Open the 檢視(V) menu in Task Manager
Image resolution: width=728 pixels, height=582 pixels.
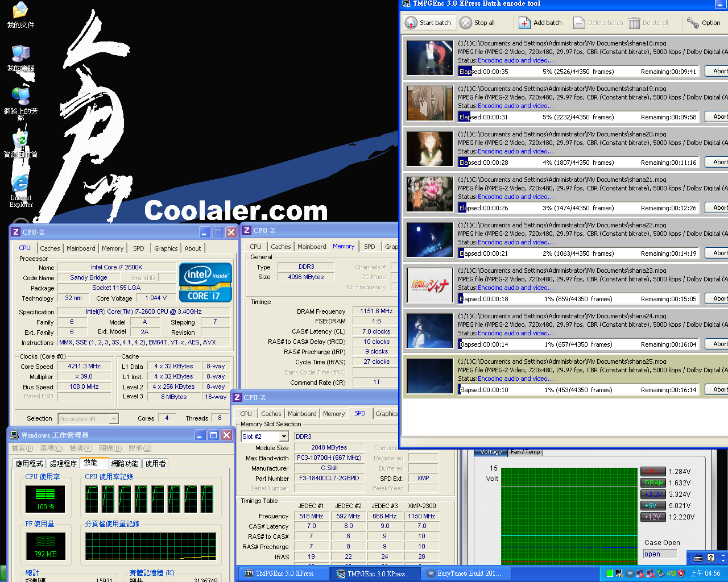(81, 448)
